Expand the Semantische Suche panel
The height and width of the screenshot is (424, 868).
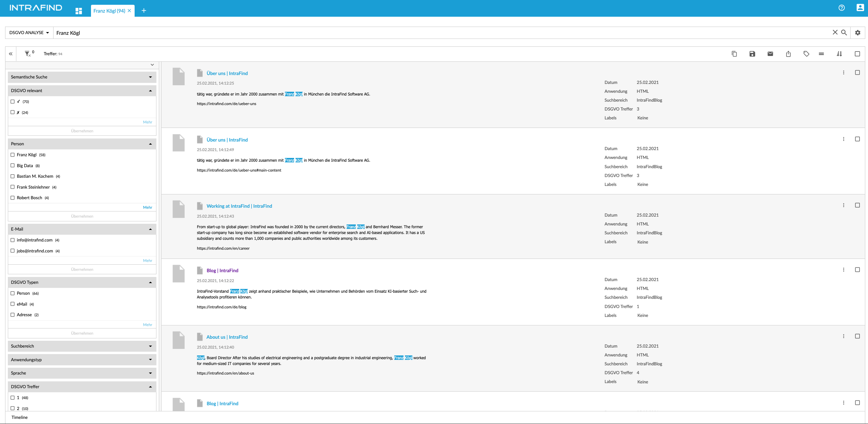point(150,77)
